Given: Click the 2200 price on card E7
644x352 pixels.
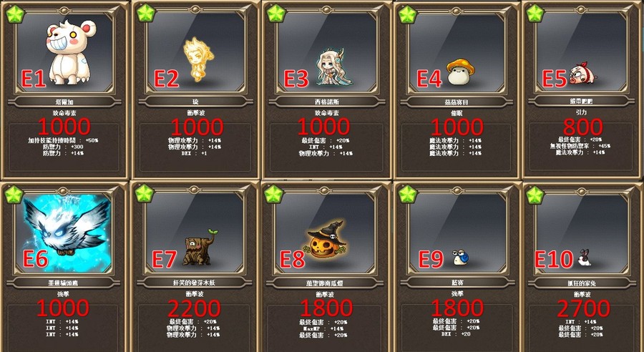Looking at the screenshot, I should (x=194, y=308).
